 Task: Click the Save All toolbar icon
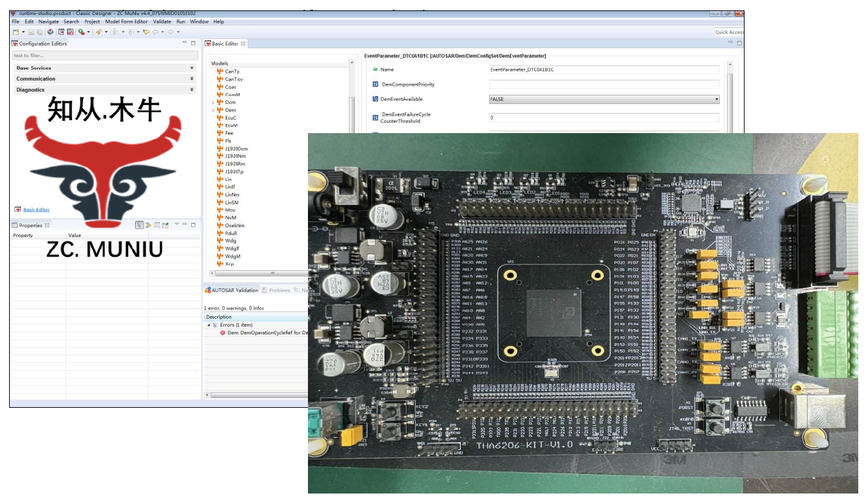[40, 32]
